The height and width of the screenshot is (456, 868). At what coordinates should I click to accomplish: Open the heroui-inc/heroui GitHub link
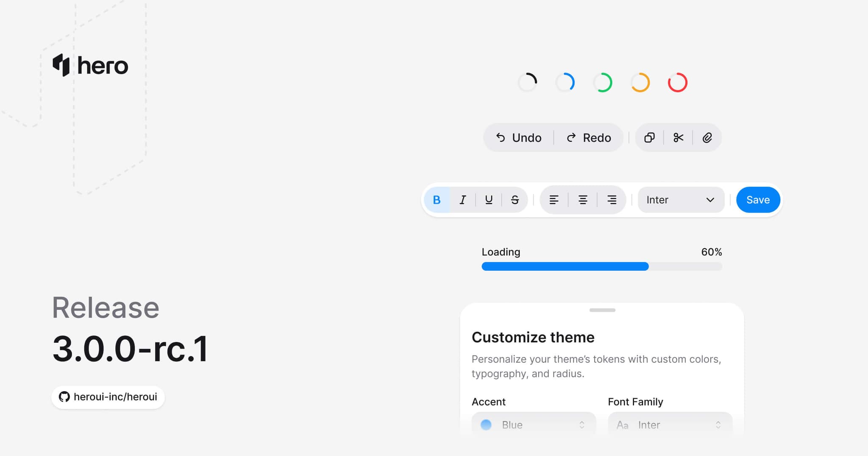pyautogui.click(x=108, y=397)
